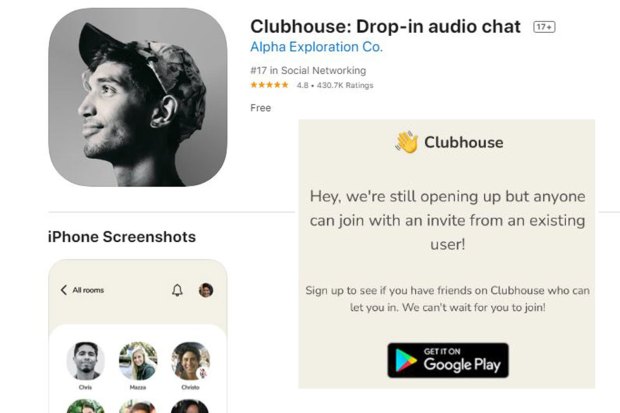Viewport: 620px width, 413px height.
Task: Select Mazza's avatar in the room
Action: (x=138, y=361)
